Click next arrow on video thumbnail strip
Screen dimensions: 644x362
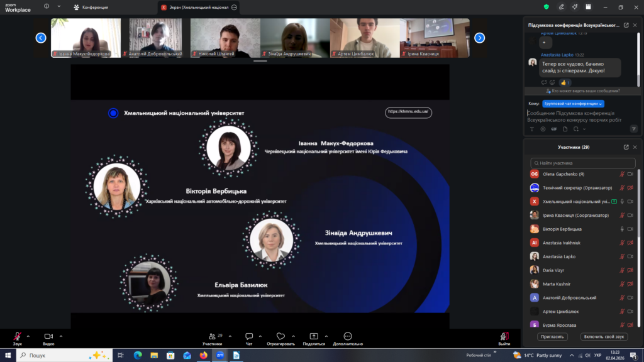coord(479,38)
